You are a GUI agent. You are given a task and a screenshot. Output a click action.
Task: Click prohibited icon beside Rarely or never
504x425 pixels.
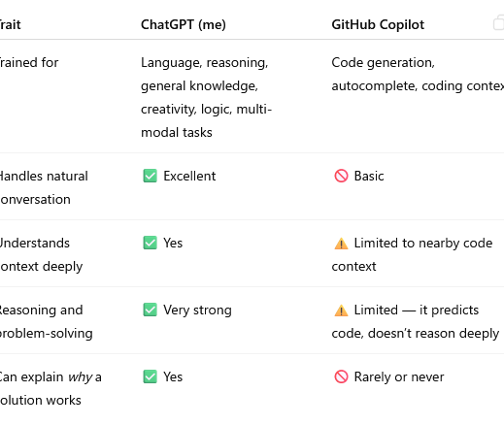point(341,376)
